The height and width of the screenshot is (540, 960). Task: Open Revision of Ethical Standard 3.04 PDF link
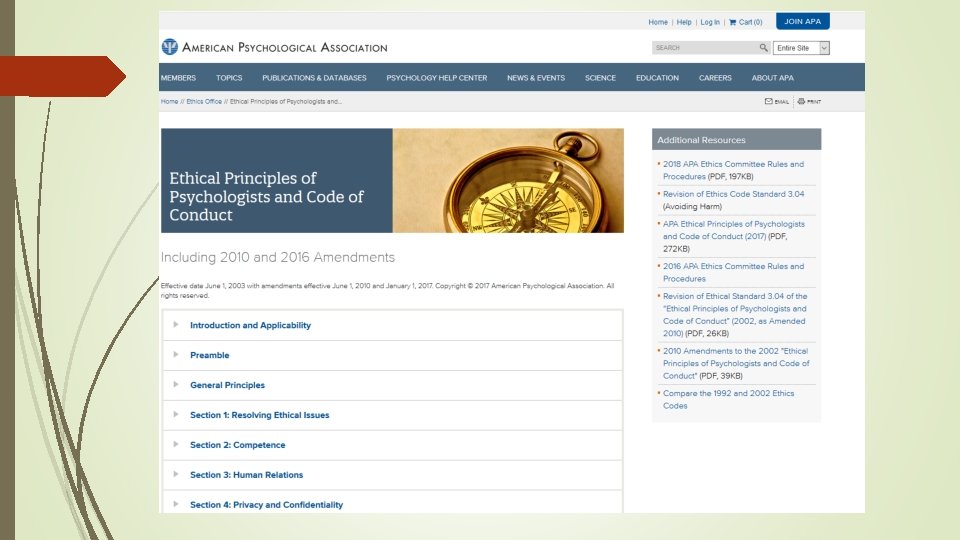tap(735, 315)
